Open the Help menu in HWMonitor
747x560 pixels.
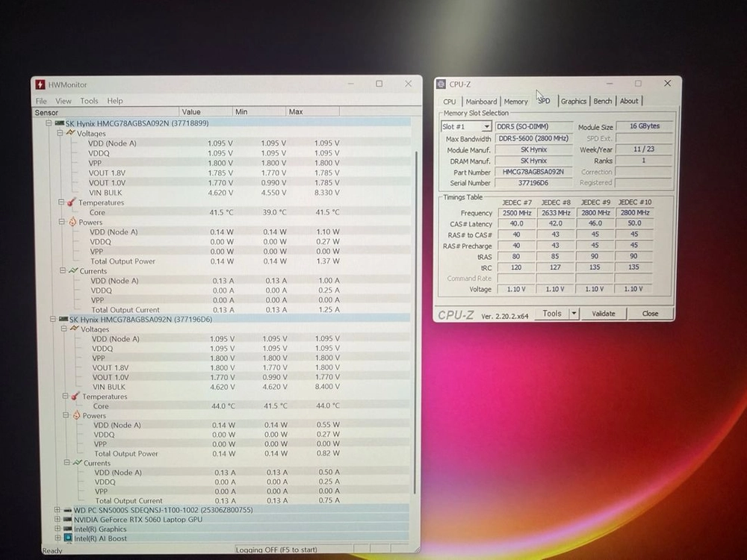(x=115, y=101)
